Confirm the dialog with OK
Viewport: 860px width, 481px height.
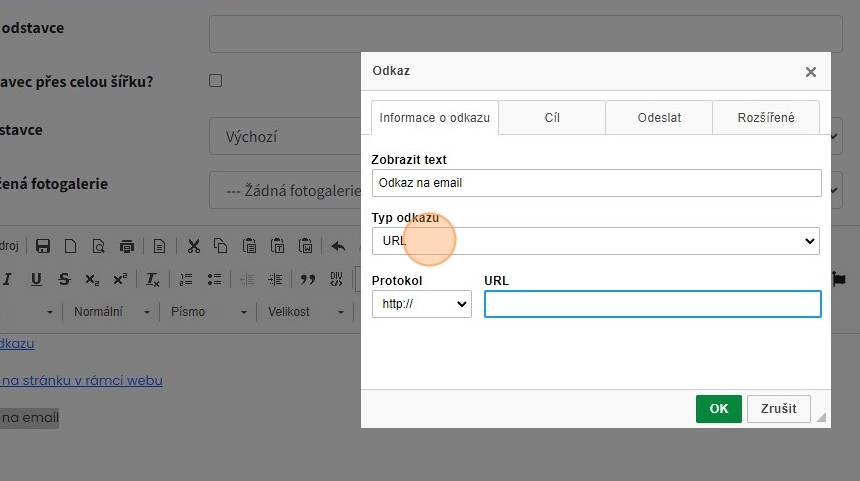718,409
